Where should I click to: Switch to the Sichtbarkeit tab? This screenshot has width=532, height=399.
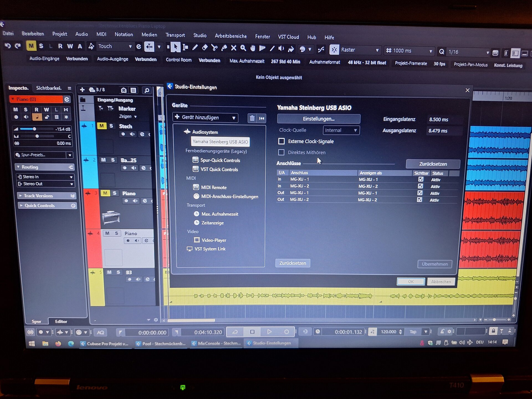pyautogui.click(x=48, y=88)
